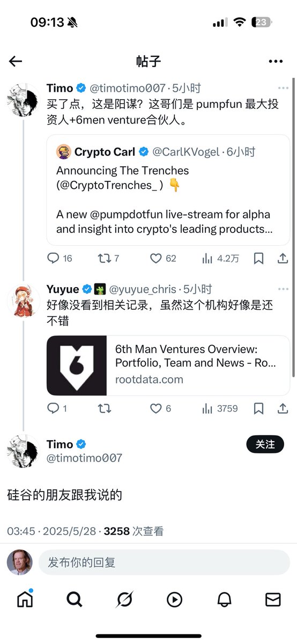Open more options on Timo's first post
This screenshot has width=297, height=644.
pos(283,88)
